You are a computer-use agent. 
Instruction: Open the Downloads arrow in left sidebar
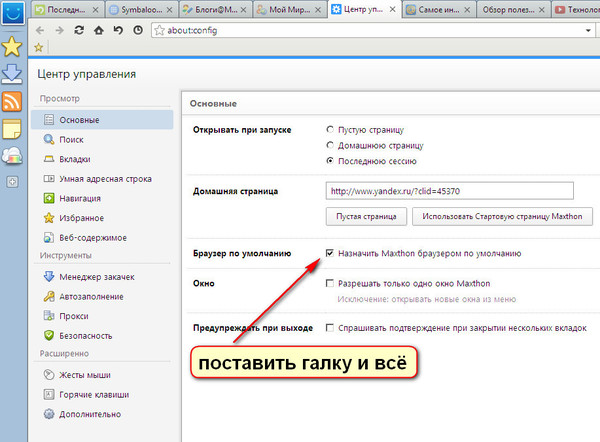pos(13,74)
